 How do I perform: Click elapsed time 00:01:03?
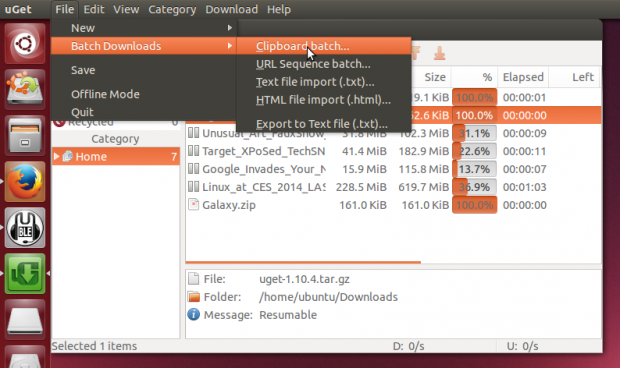pyautogui.click(x=525, y=187)
